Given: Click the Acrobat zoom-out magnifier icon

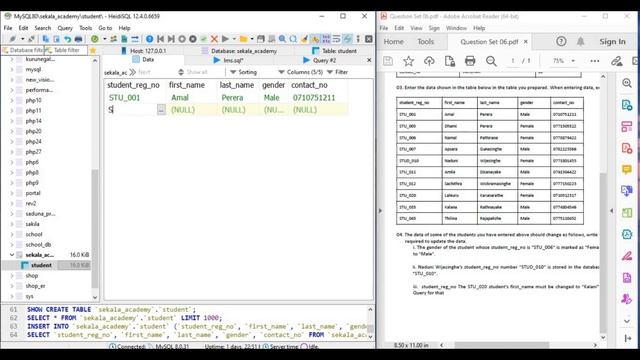Looking at the screenshot, I should [491, 61].
